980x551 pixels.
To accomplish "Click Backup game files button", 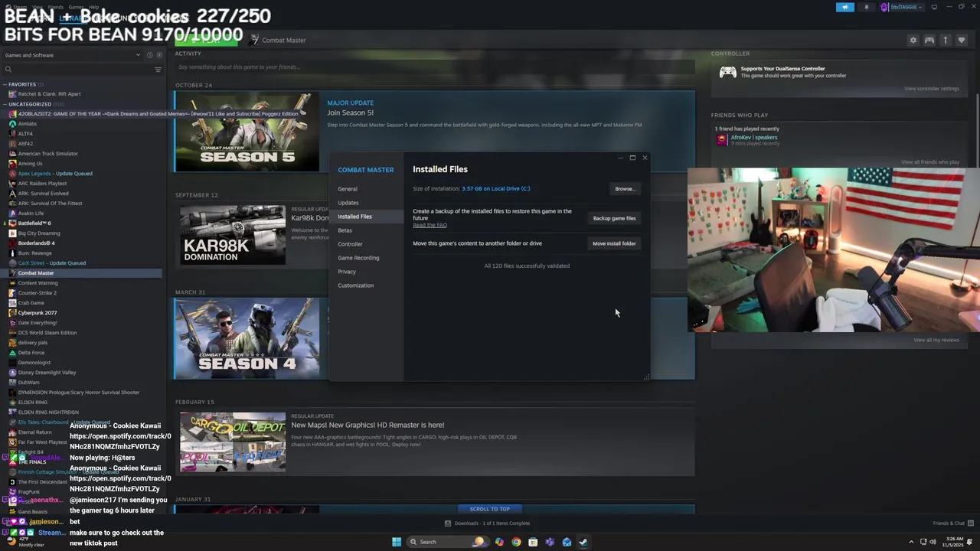I will (614, 218).
